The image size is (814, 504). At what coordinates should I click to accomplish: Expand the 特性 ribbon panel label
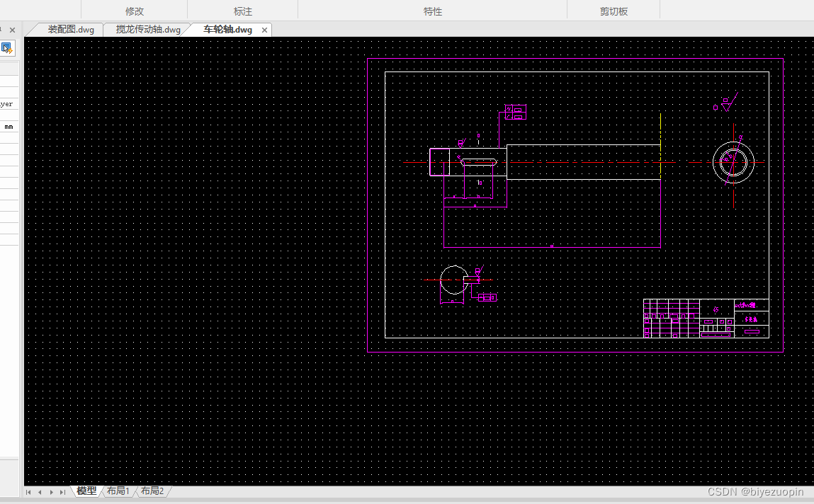pyautogui.click(x=432, y=11)
